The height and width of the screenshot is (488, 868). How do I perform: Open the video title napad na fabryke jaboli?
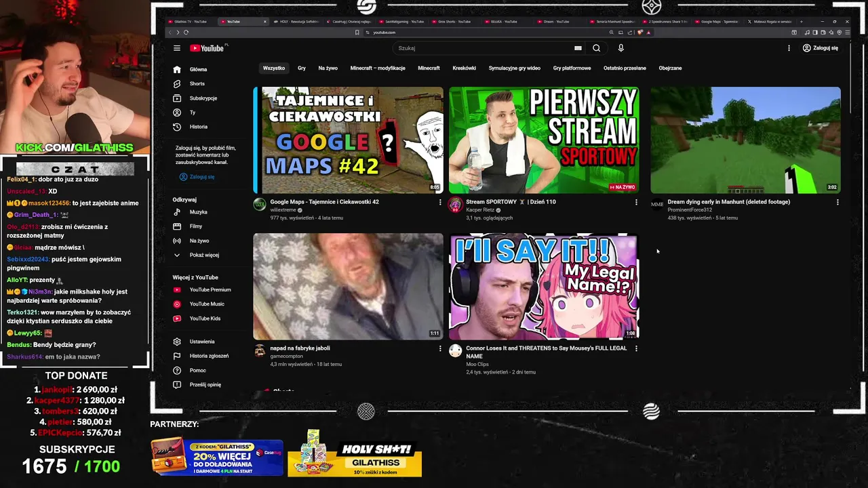[300, 348]
